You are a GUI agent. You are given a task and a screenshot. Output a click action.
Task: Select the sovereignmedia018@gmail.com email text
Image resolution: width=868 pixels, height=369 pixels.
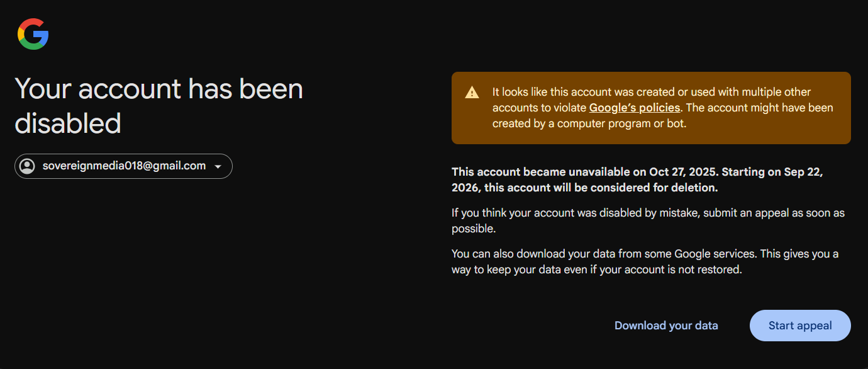[124, 166]
